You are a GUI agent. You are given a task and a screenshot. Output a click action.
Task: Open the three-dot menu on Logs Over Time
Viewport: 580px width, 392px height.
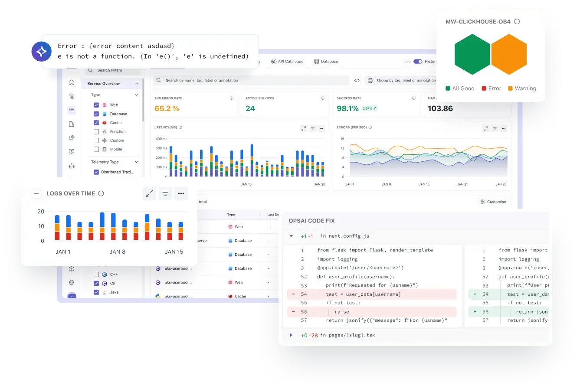coord(181,193)
